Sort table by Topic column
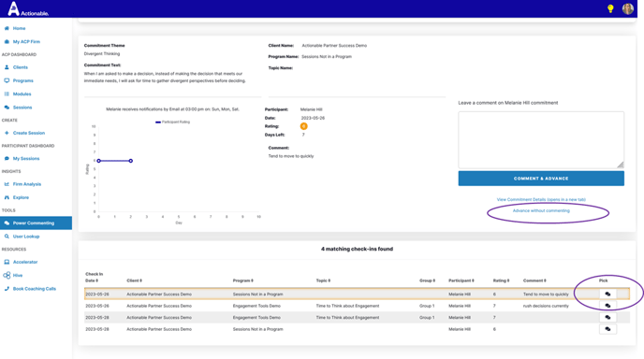 coord(323,280)
